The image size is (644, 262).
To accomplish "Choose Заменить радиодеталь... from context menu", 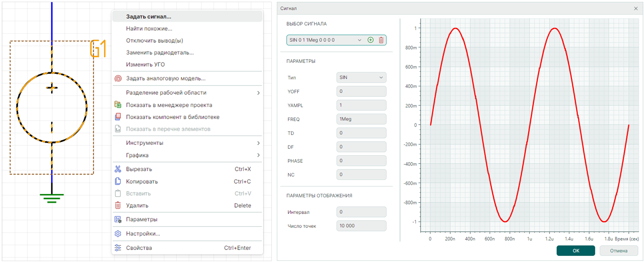I will (x=160, y=53).
